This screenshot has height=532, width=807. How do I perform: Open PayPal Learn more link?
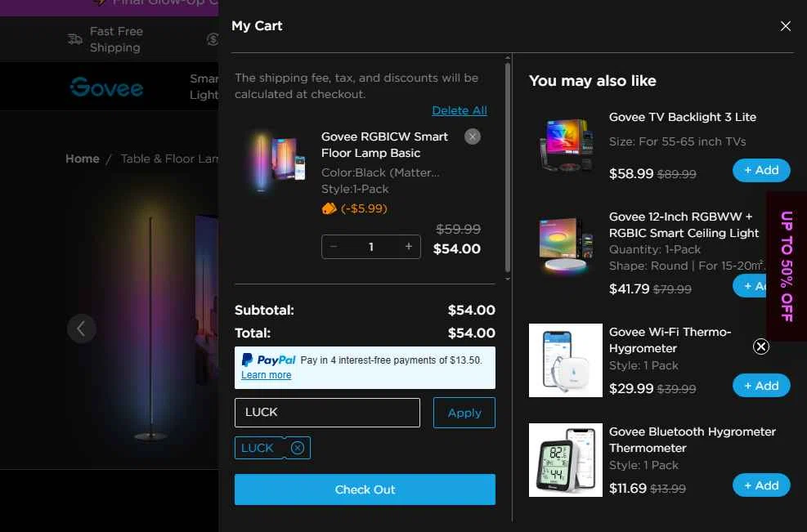pos(266,375)
